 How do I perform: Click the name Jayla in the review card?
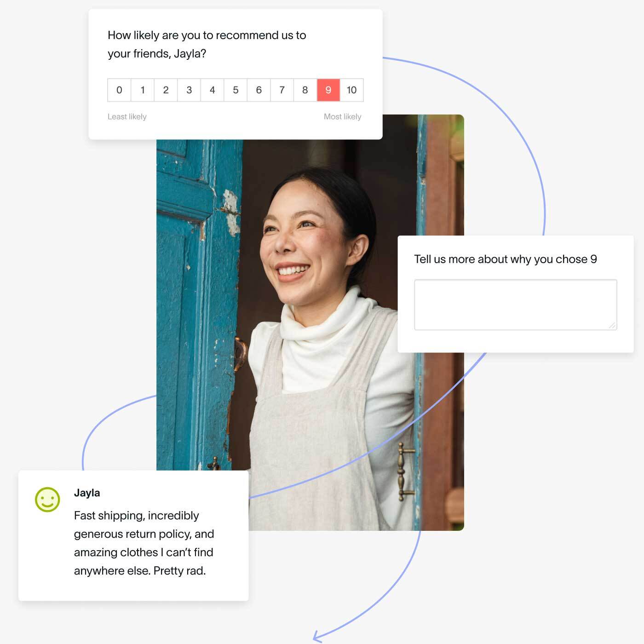click(87, 493)
